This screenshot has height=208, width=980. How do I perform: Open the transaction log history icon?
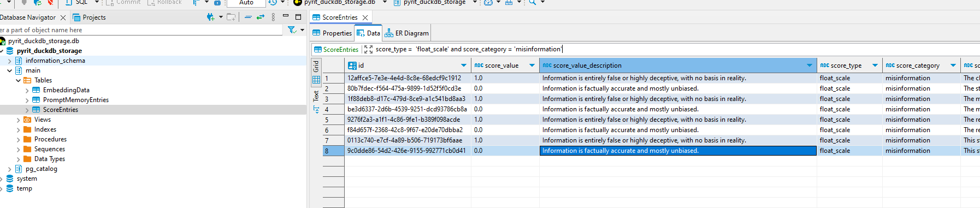pyautogui.click(x=273, y=2)
